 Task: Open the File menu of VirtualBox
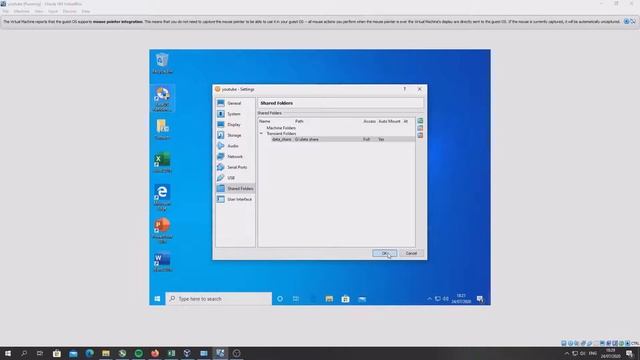coord(6,11)
